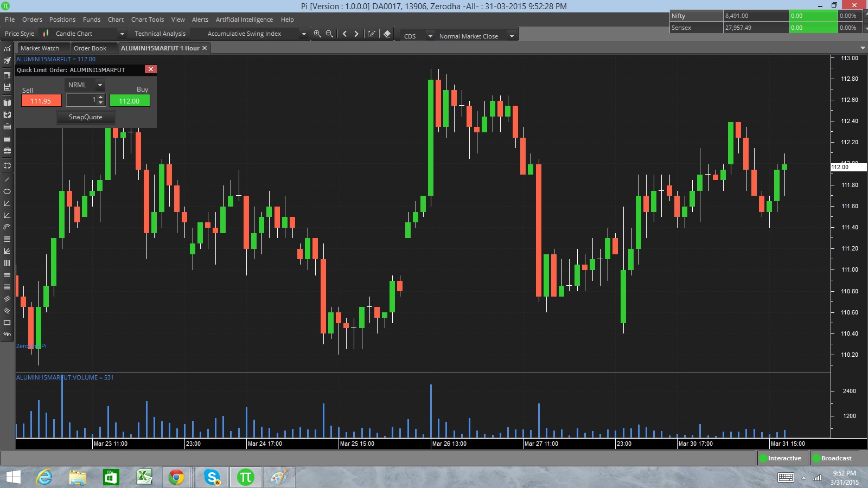Select the freehand squiggle drawing tool
The width and height of the screenshot is (868, 488).
[7, 335]
